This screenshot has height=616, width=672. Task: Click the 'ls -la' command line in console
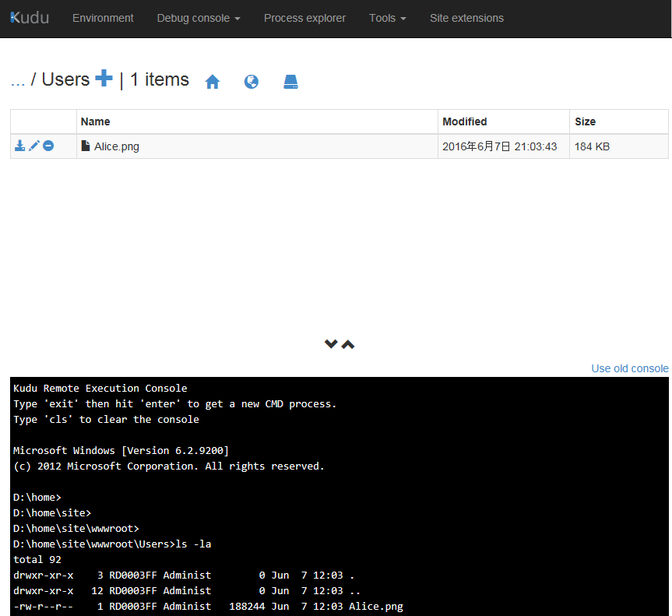pos(112,544)
